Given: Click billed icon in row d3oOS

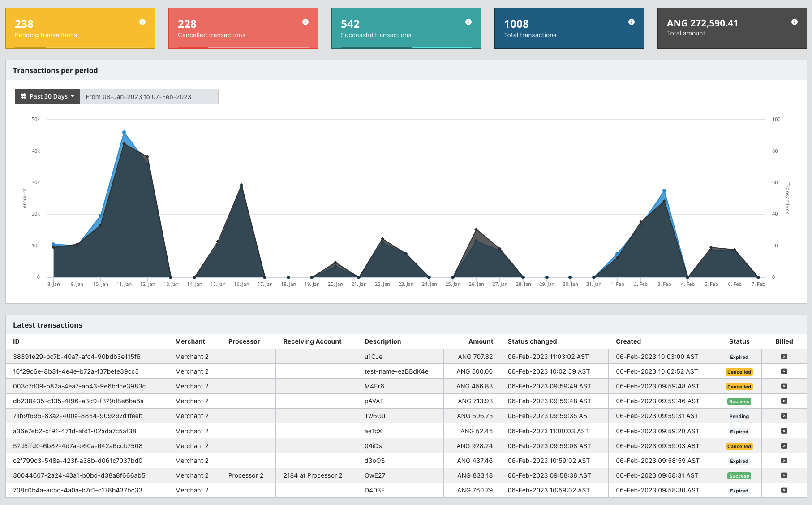Looking at the screenshot, I should point(784,461).
